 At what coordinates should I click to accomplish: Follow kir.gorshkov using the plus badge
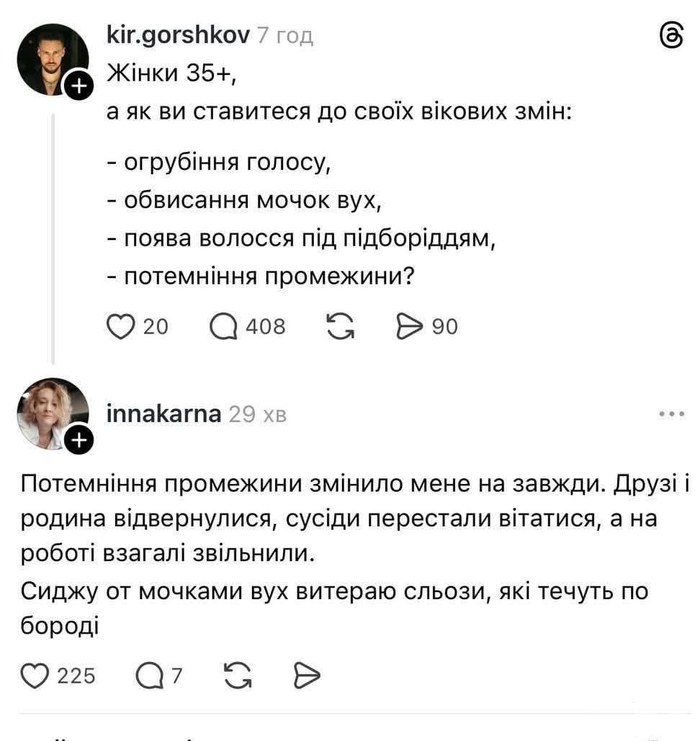[78, 86]
